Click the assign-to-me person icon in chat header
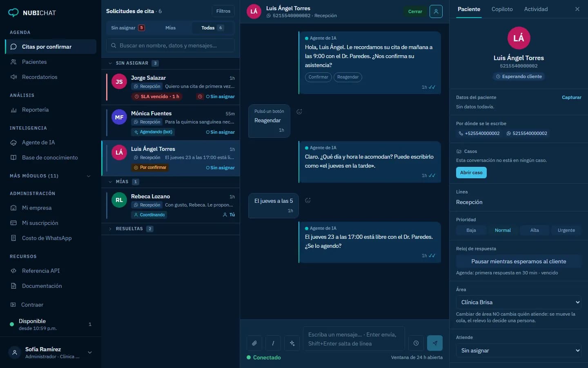Viewport: 588px width, 368px height. pyautogui.click(x=436, y=11)
